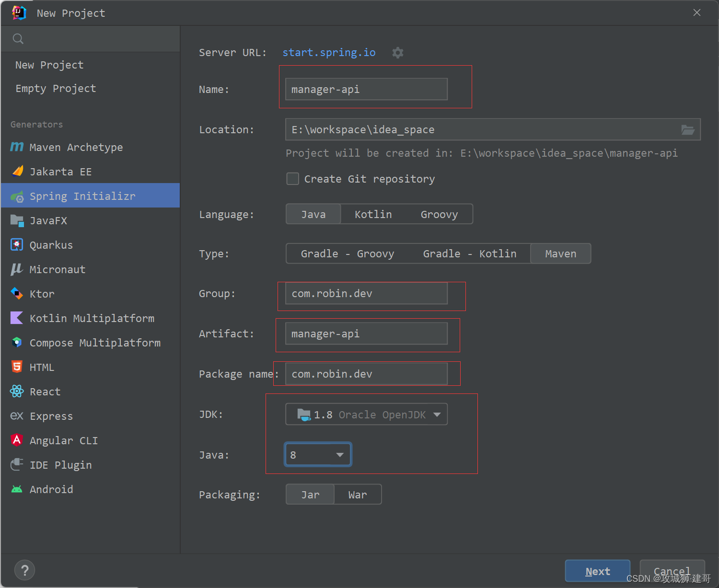This screenshot has height=588, width=719.
Task: Choose Maven Archetype generator
Action: (90, 147)
